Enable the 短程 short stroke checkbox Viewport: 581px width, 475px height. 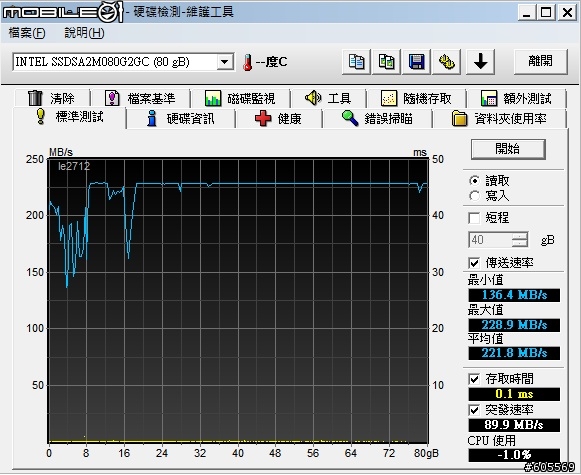pyautogui.click(x=474, y=218)
